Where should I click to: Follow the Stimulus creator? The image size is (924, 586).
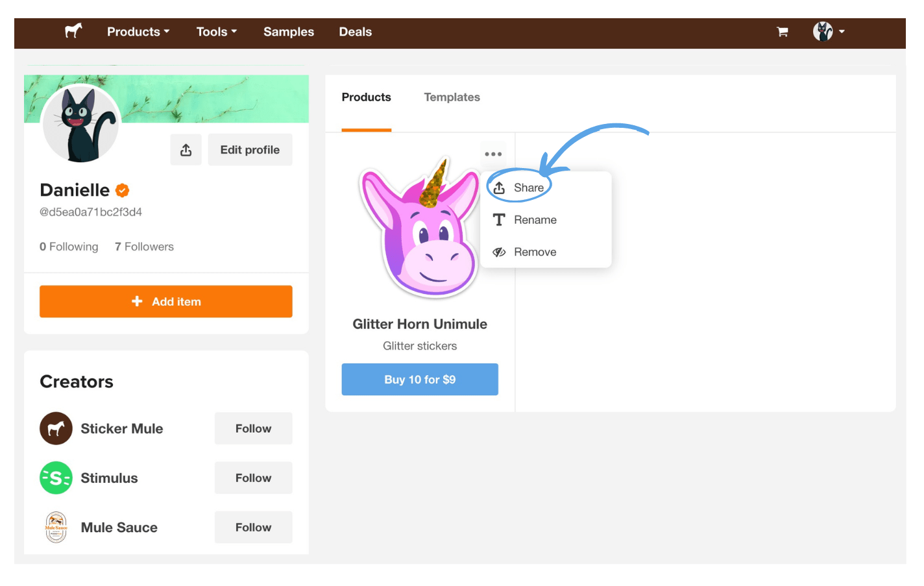click(253, 478)
